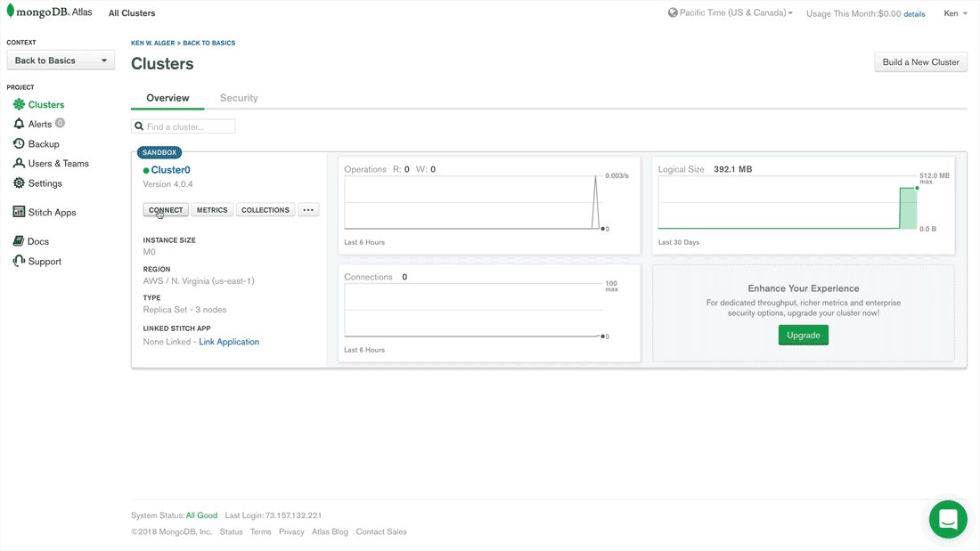980x551 pixels.
Task: Click the Last Login IP text
Action: point(274,515)
